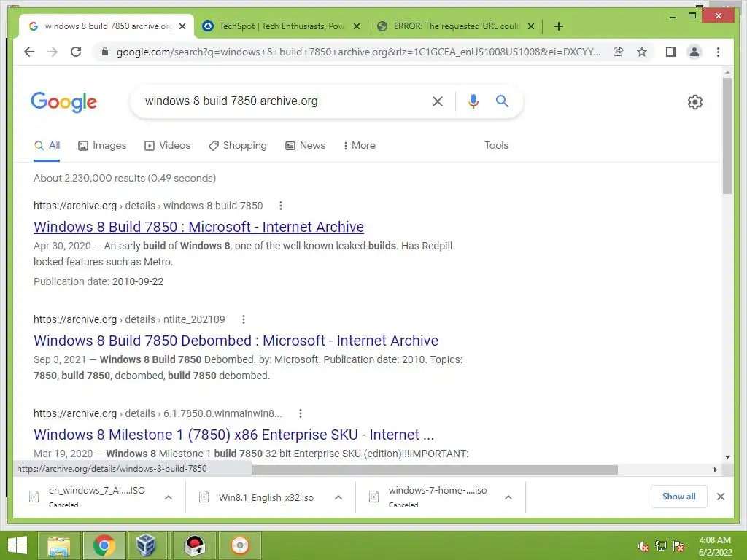Click the Chrome taskbar icon
This screenshot has height=560, width=747.
click(104, 545)
